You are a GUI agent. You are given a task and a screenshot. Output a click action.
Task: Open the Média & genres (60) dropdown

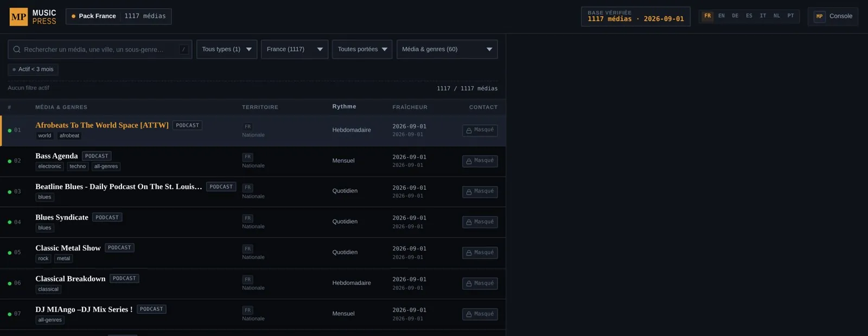447,49
